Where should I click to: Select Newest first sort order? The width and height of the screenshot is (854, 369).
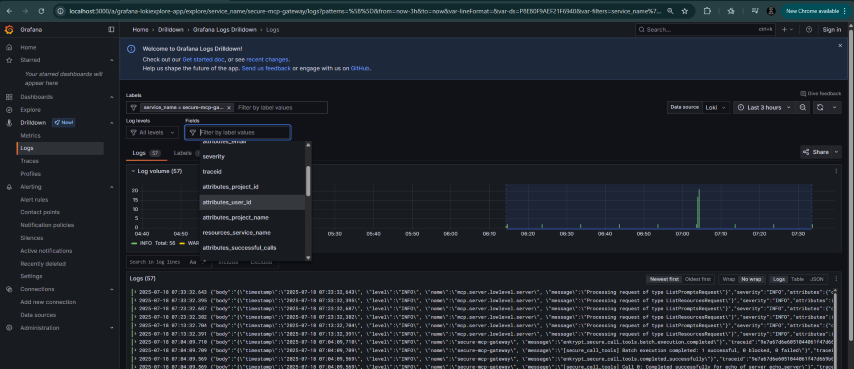click(x=664, y=279)
